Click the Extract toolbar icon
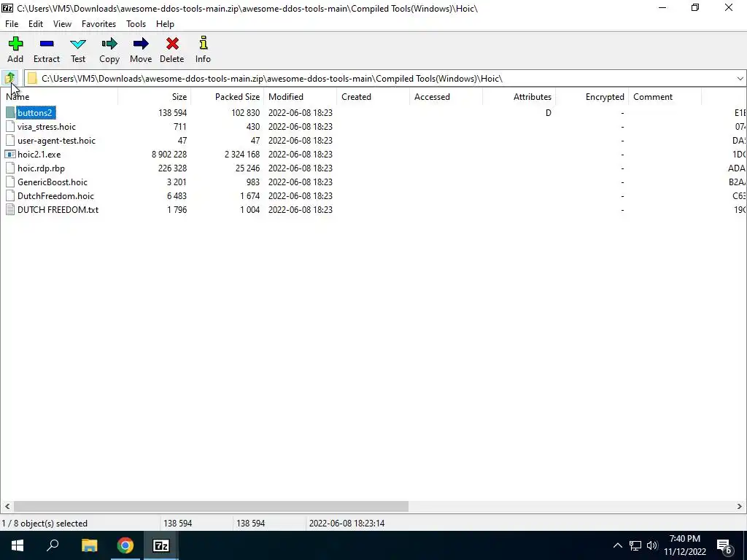 47,44
